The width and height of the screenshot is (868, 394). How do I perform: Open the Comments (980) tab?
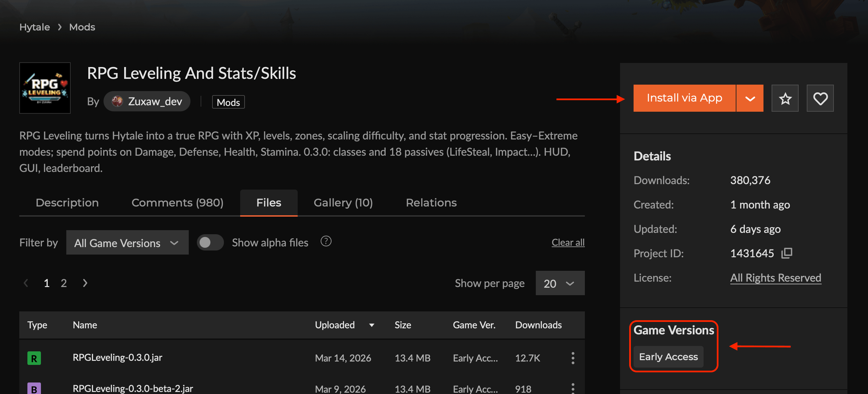coord(177,203)
